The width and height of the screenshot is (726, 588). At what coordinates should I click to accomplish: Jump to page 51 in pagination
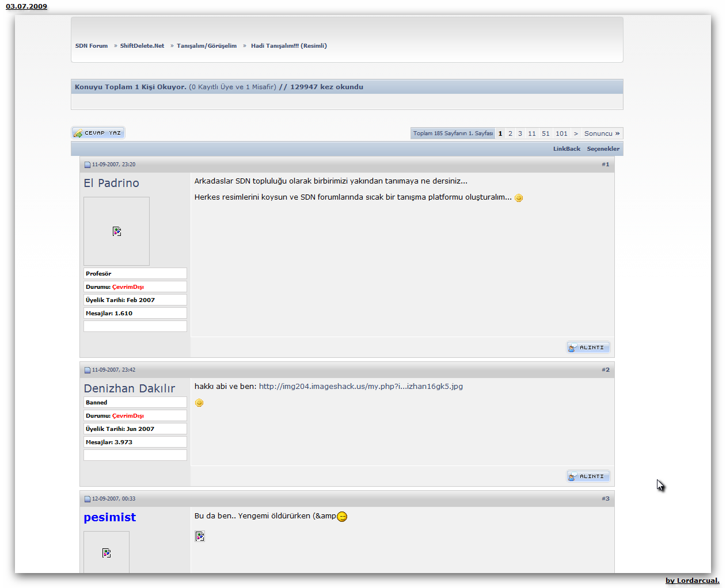coord(546,133)
